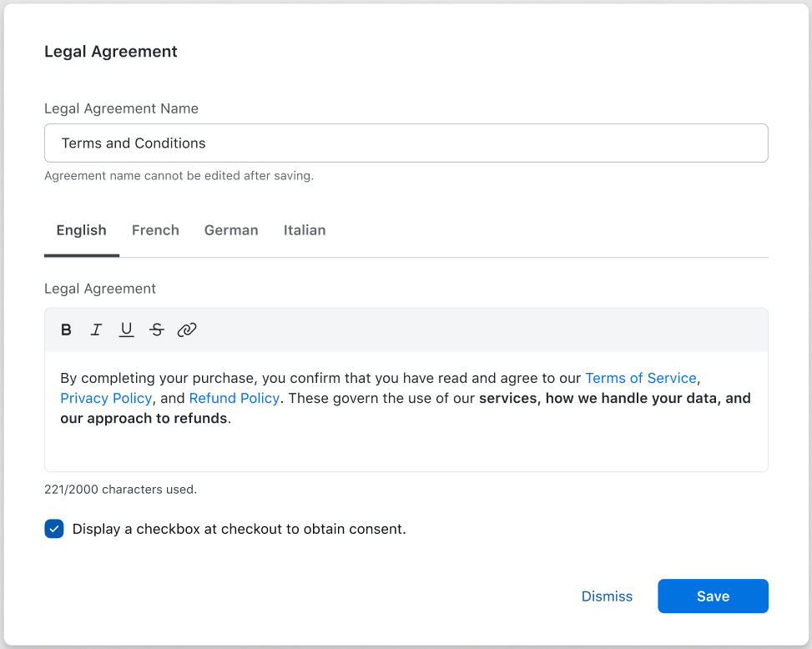The width and height of the screenshot is (812, 649).
Task: Click the 'Display a checkbox at checkout' label
Action: [x=239, y=529]
